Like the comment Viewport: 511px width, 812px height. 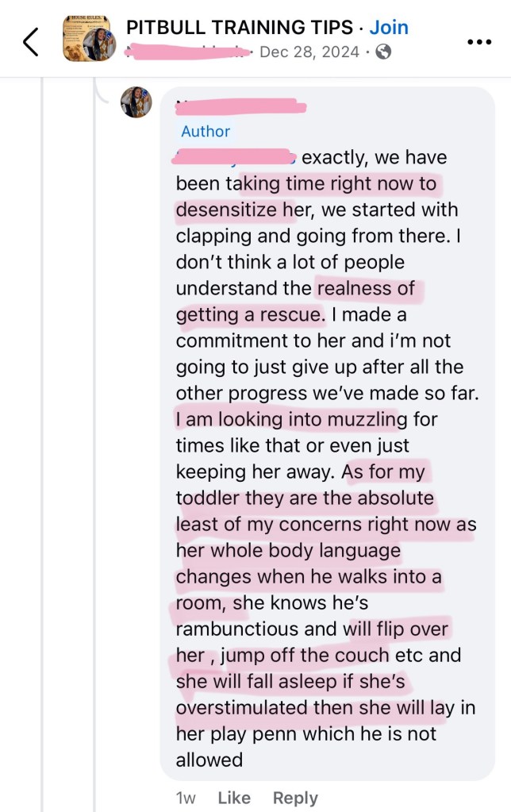tap(234, 798)
